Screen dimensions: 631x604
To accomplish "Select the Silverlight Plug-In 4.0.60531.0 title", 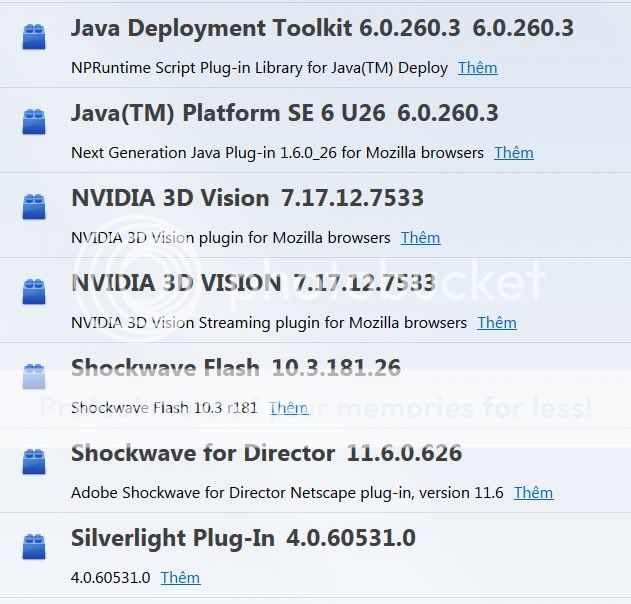I will [243, 538].
